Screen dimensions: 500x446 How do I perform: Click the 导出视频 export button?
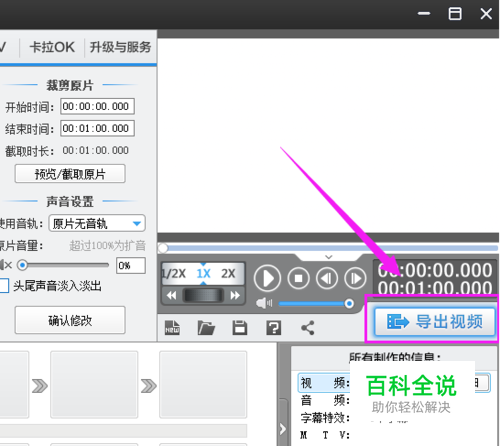(x=435, y=322)
